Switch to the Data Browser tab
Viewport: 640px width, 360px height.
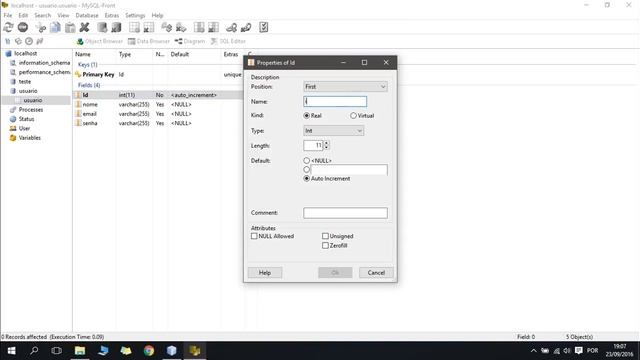coord(149,41)
